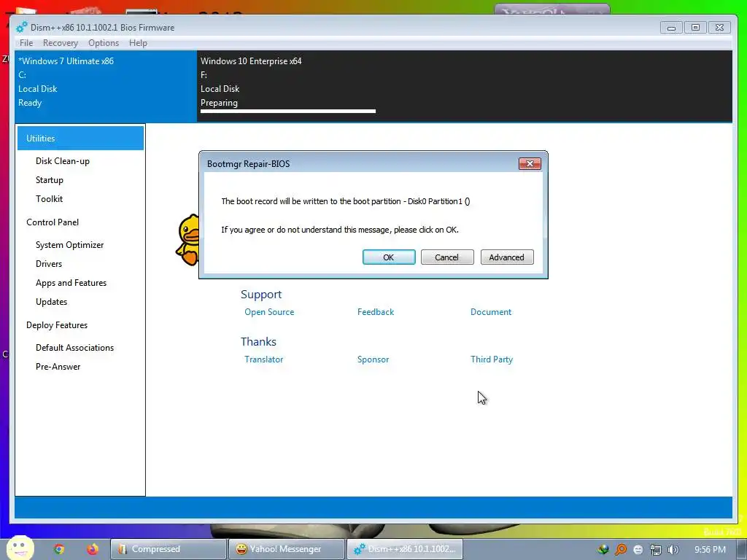This screenshot has width=747, height=560.
Task: Switch to Yahoo! Messenger taskbar window
Action: [286, 549]
